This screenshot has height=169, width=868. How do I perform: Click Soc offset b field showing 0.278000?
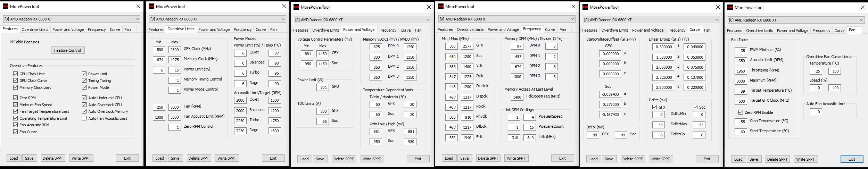[610, 104]
